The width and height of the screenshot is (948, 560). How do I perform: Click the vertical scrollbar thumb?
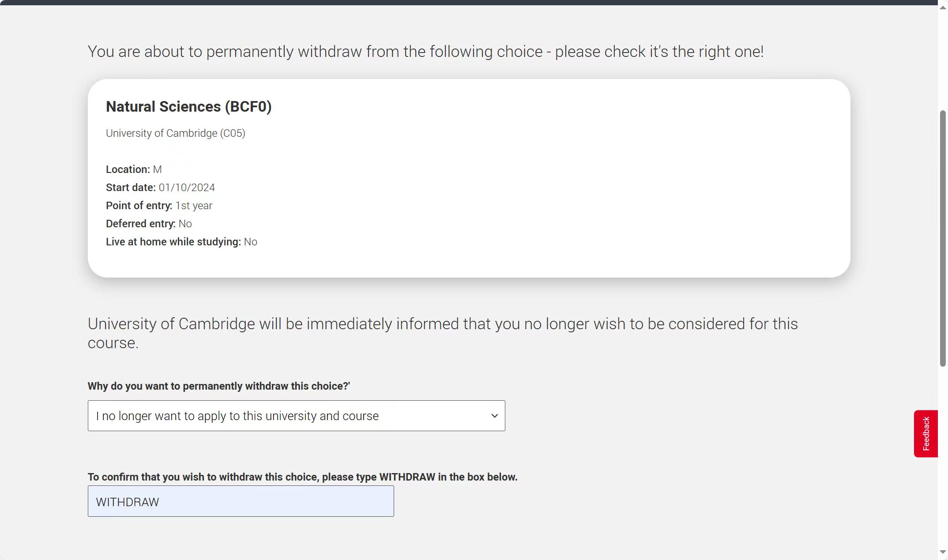(x=943, y=238)
